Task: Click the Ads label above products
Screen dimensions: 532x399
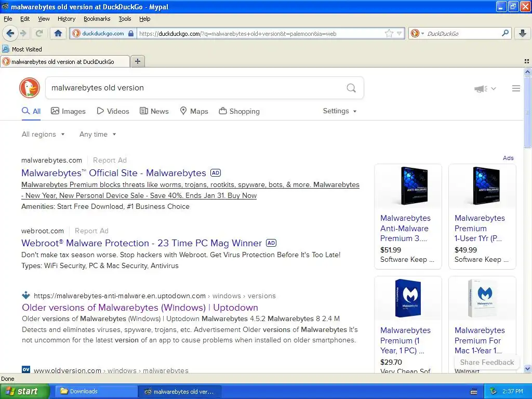Action: coord(508,158)
